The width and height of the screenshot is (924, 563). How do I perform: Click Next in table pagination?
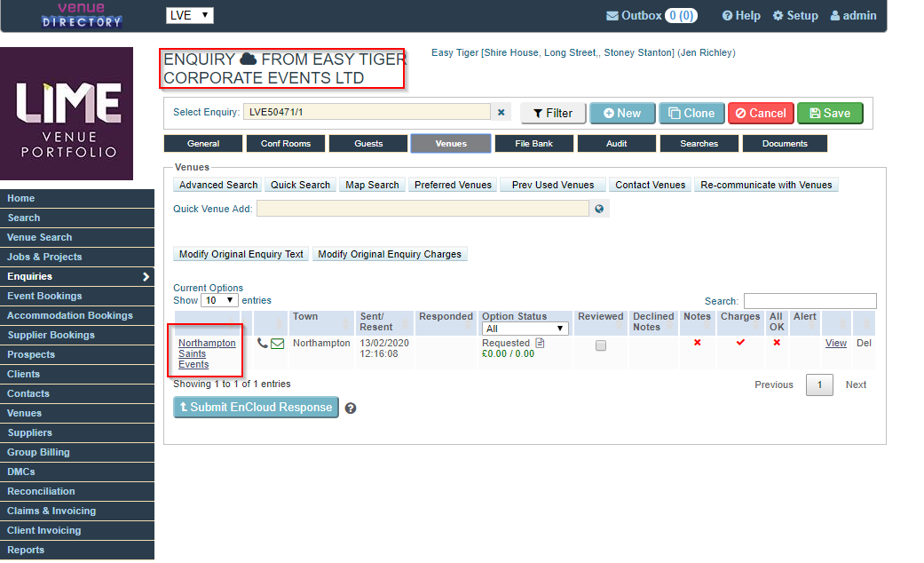856,385
